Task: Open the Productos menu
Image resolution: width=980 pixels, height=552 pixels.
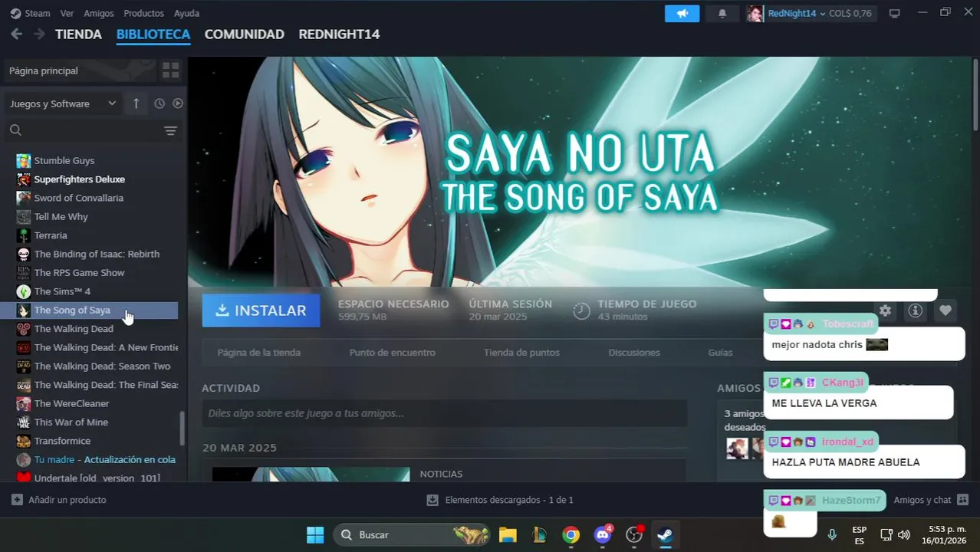Action: (x=143, y=13)
